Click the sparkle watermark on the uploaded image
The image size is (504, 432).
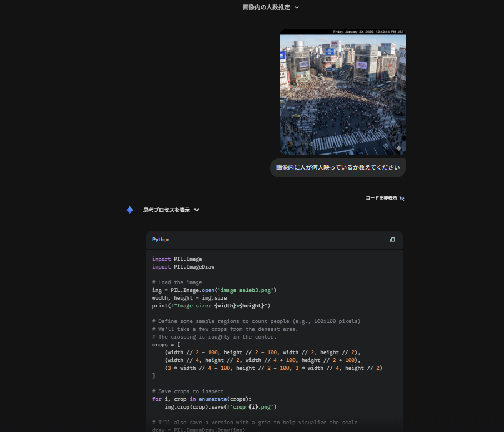coord(398,148)
